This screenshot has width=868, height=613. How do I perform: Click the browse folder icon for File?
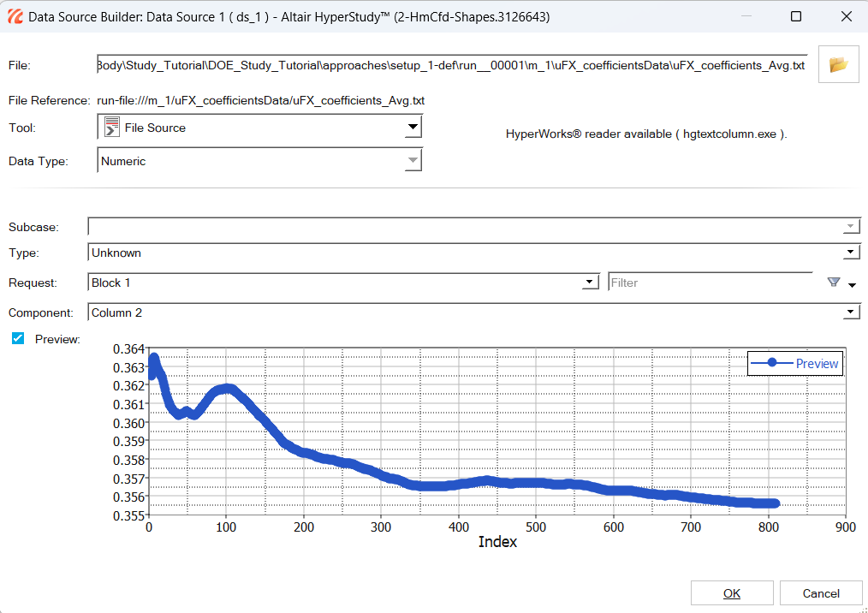pos(838,65)
